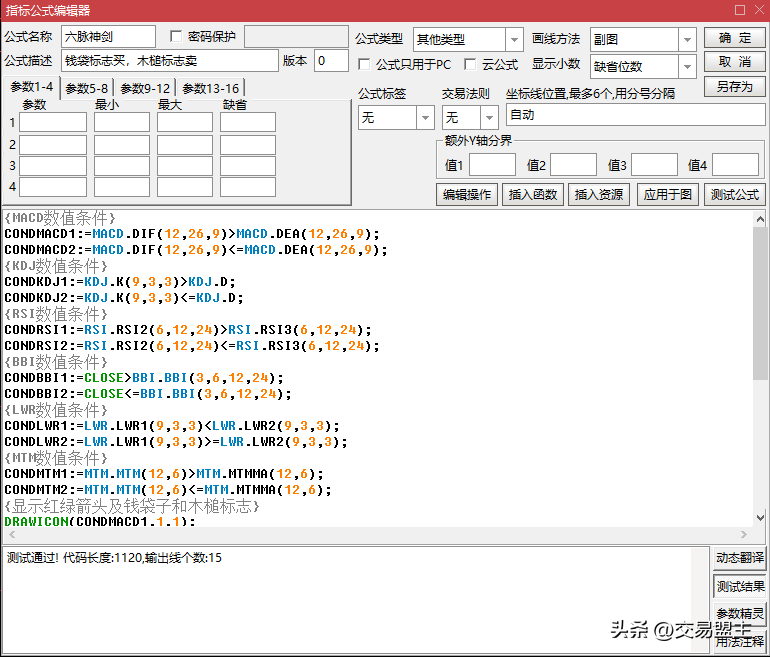Image resolution: width=770 pixels, height=657 pixels.
Task: Click the CONDBBI1 code line
Action: (x=144, y=378)
